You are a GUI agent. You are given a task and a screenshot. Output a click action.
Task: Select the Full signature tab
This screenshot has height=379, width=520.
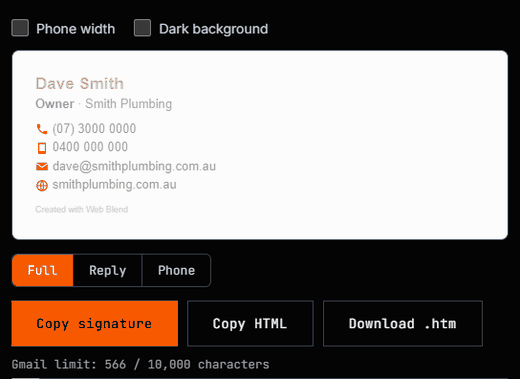point(42,270)
